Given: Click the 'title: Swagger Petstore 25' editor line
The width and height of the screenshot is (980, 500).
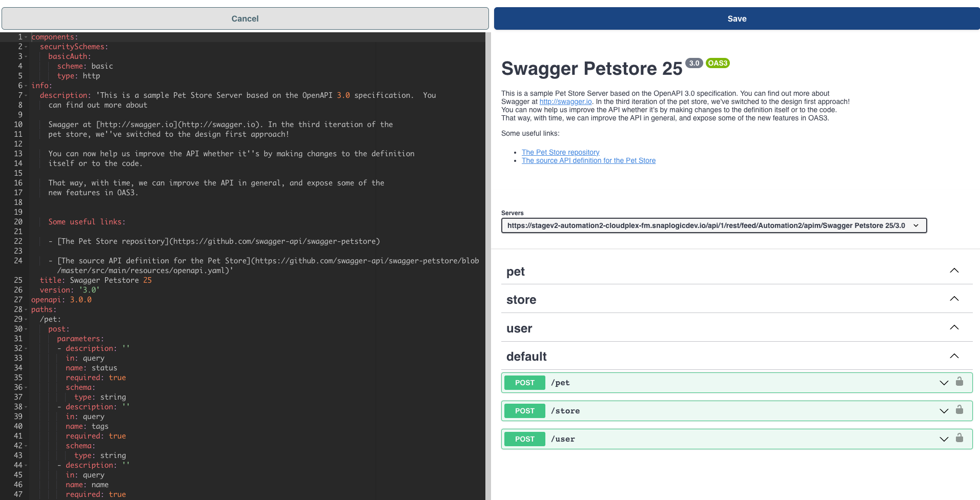Looking at the screenshot, I should pos(96,280).
